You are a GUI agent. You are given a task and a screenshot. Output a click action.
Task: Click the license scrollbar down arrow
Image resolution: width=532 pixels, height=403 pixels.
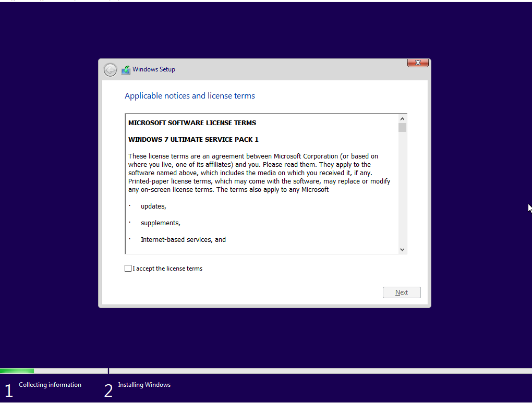[x=403, y=250]
